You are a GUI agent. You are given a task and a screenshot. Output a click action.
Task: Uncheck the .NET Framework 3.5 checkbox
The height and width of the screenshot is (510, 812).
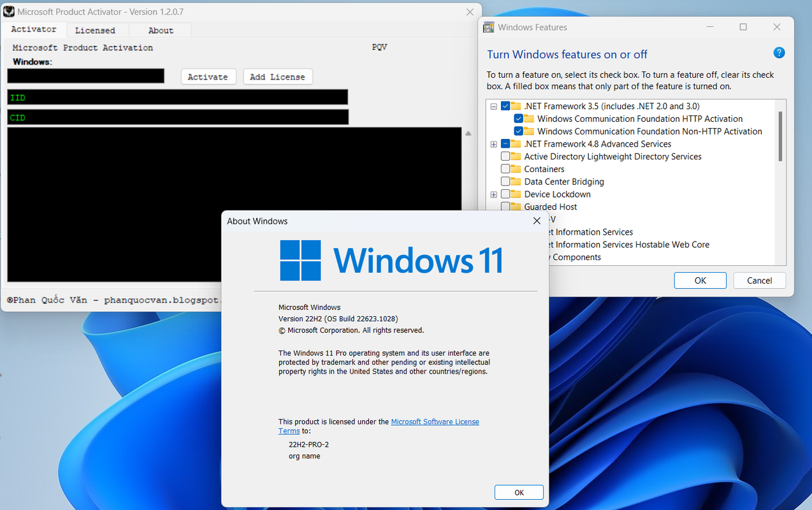click(x=505, y=106)
